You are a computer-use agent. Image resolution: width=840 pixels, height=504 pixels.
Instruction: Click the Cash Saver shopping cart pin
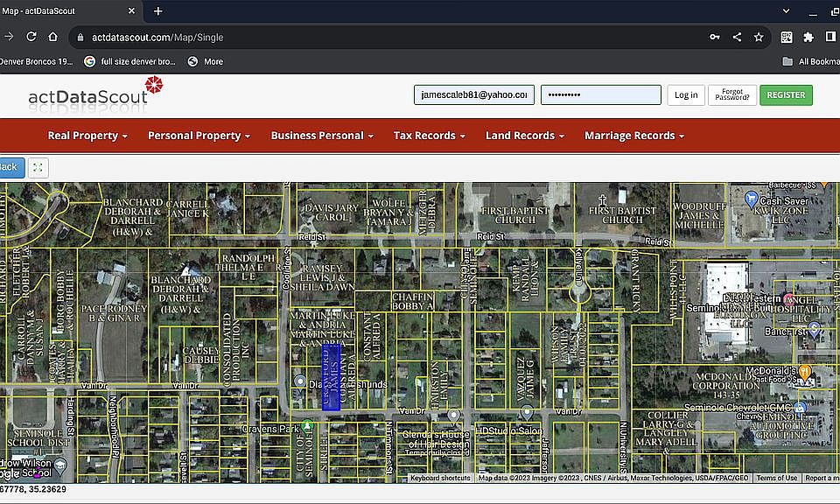click(x=751, y=199)
